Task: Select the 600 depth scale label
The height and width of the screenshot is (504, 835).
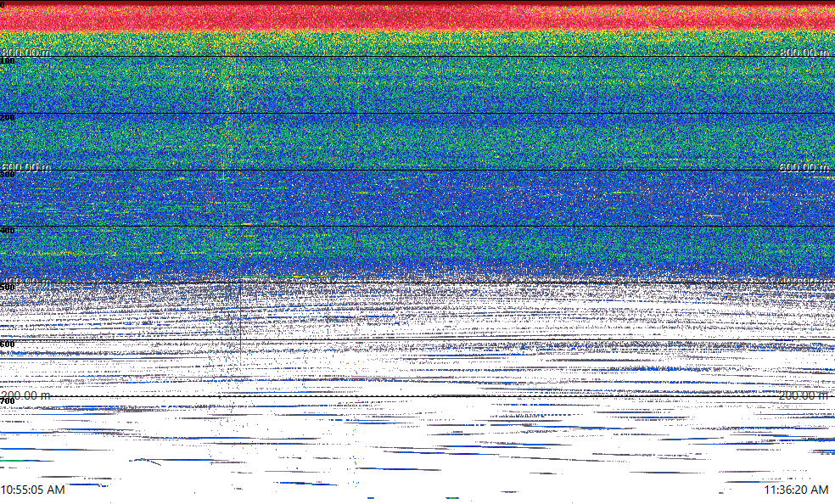Action: pyautogui.click(x=8, y=344)
